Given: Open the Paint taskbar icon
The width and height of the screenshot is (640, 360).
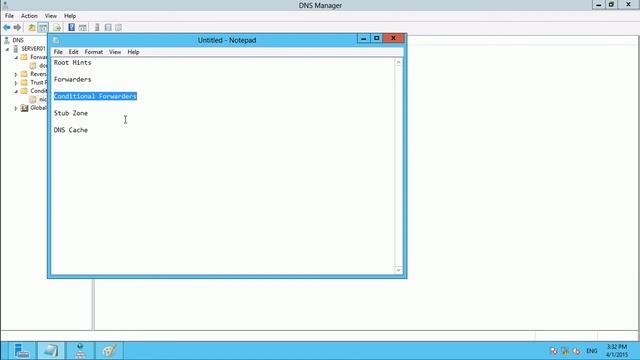Looking at the screenshot, I should point(109,351).
